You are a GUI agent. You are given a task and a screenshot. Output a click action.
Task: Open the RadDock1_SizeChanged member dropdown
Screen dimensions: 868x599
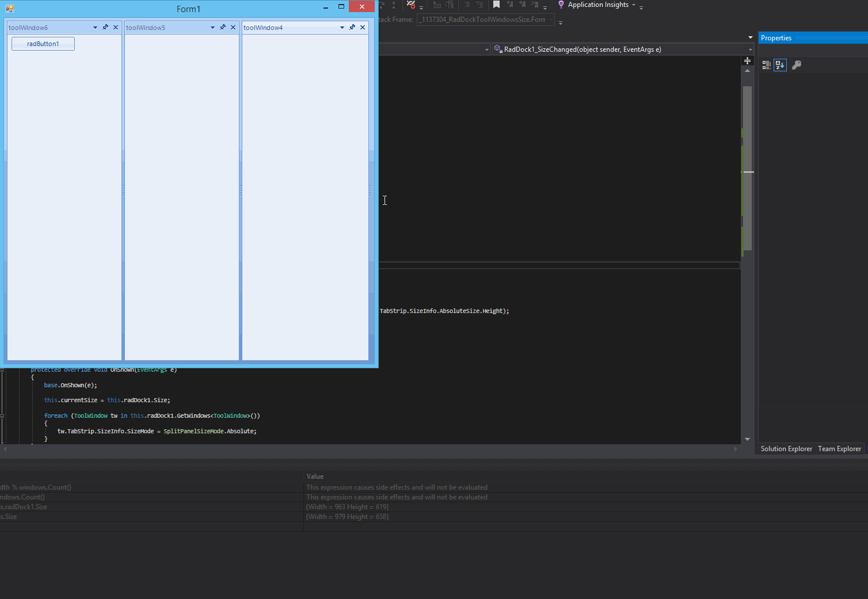[x=623, y=49]
